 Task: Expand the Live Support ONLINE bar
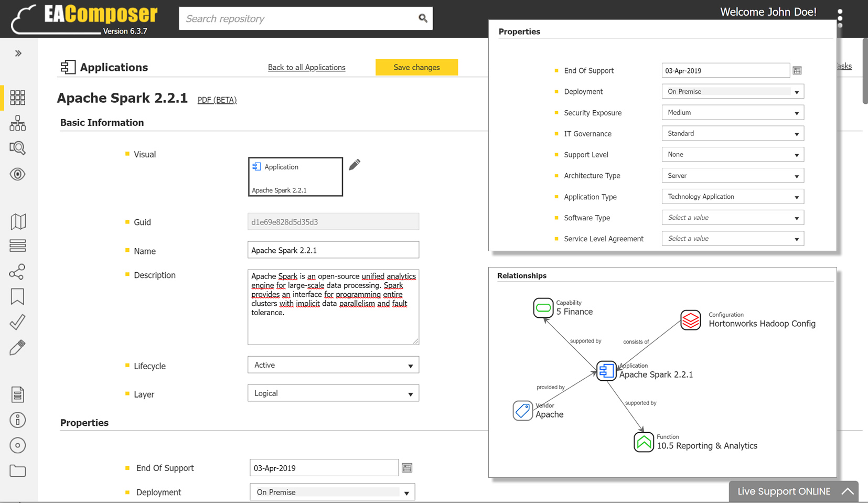pyautogui.click(x=794, y=491)
